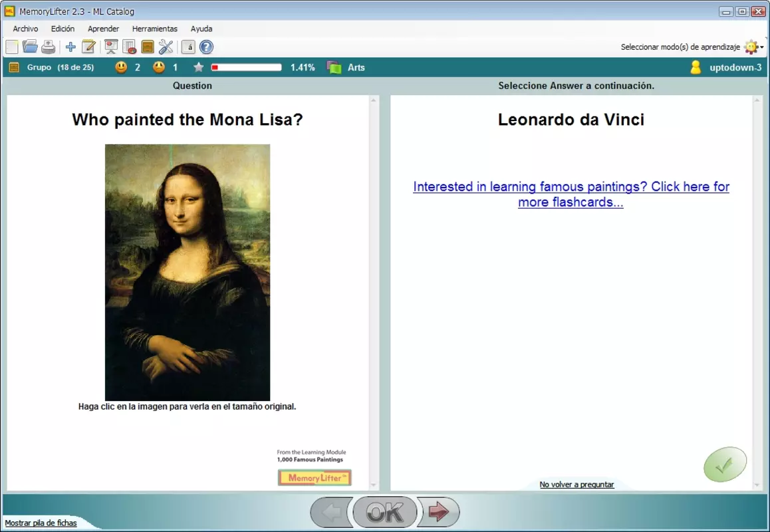
Task: Click '1,000 Famous Paintings' module text
Action: [x=310, y=460]
